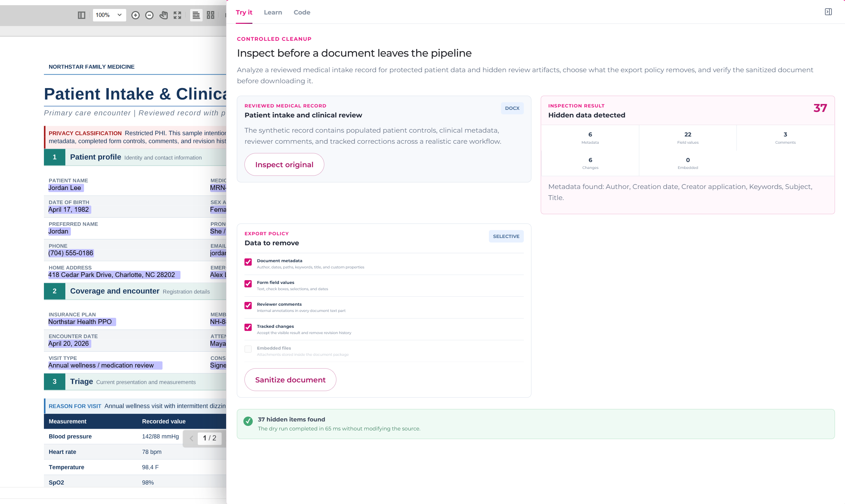The image size is (845, 504).
Task: Click the page number field showing 1 / 2
Action: point(210,438)
